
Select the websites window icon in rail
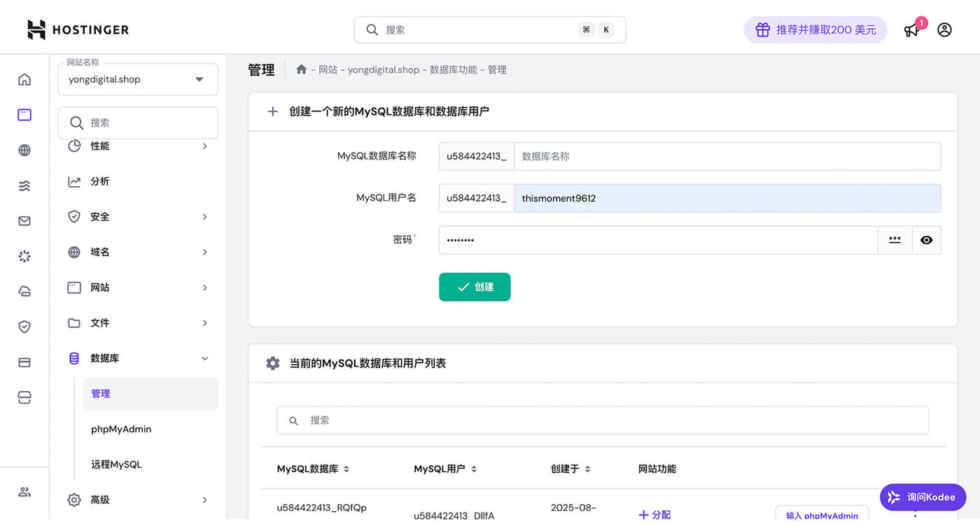click(24, 115)
